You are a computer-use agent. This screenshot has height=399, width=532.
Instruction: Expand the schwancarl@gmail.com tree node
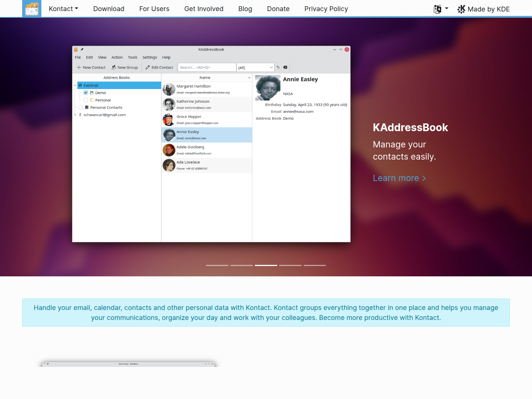click(75, 115)
